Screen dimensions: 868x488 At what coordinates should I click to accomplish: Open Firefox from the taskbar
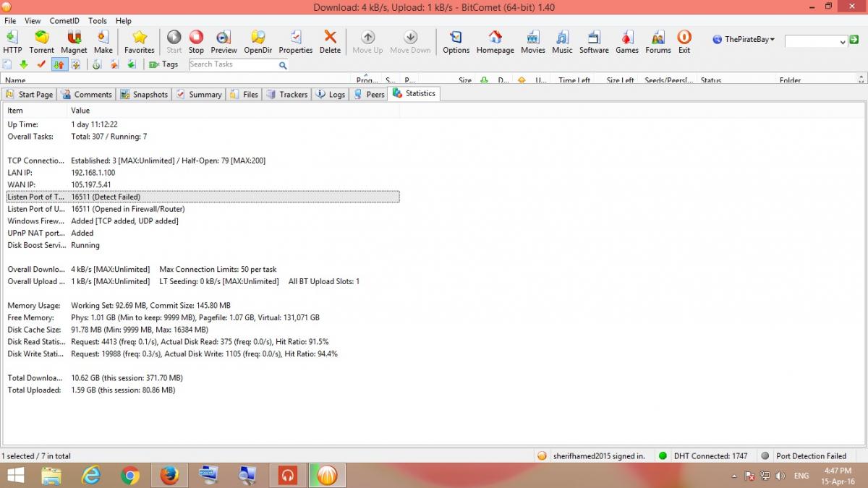click(x=169, y=475)
